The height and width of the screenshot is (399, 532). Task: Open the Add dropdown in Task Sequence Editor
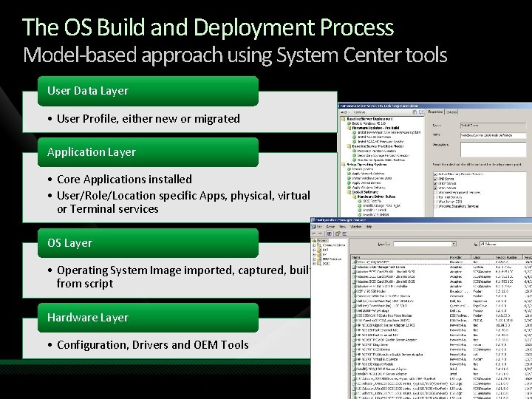click(x=345, y=112)
